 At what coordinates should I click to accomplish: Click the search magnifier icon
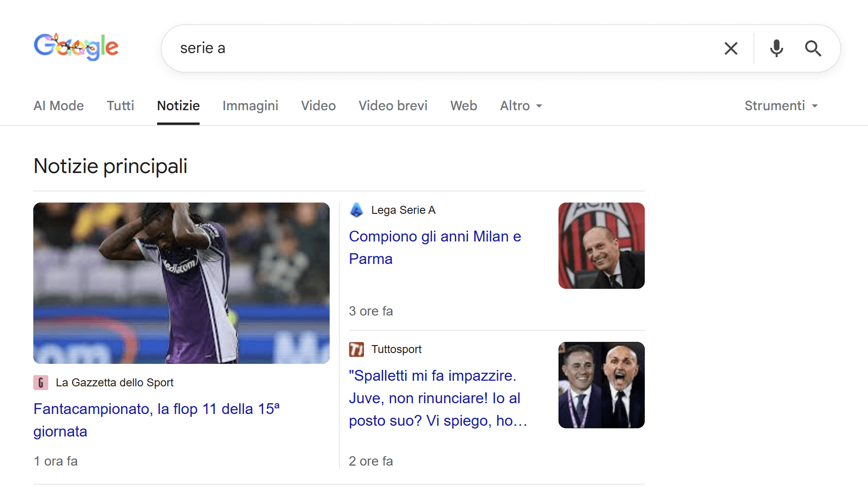click(x=813, y=48)
